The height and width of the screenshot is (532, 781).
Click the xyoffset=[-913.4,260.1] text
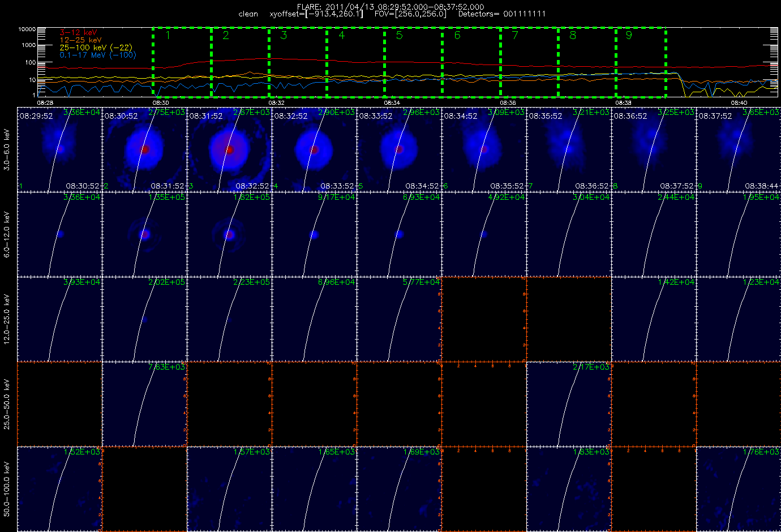coord(316,14)
